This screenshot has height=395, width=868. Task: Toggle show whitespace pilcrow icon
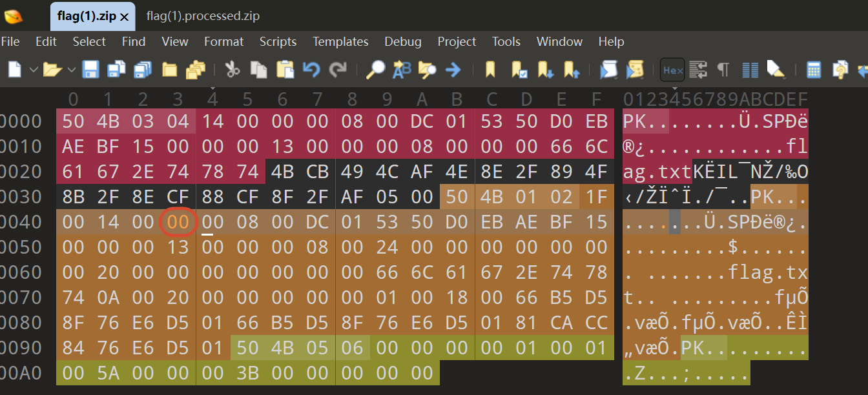pyautogui.click(x=723, y=69)
